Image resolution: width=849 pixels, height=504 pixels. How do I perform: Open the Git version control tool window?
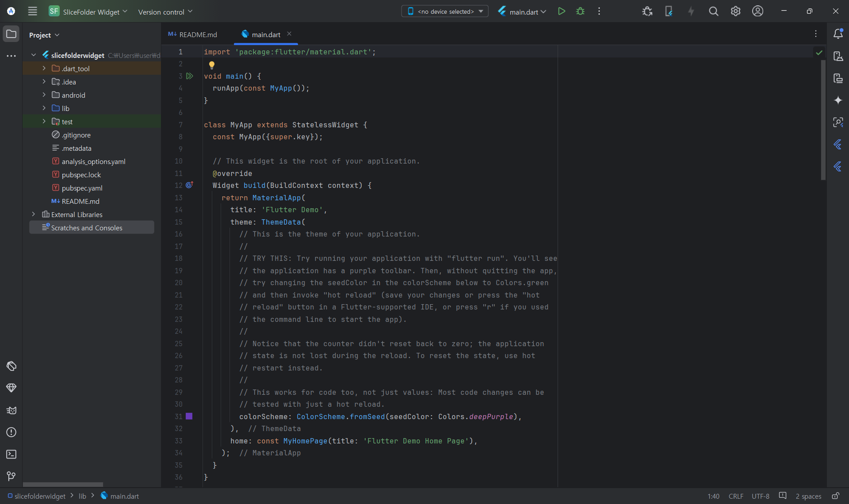(11, 476)
